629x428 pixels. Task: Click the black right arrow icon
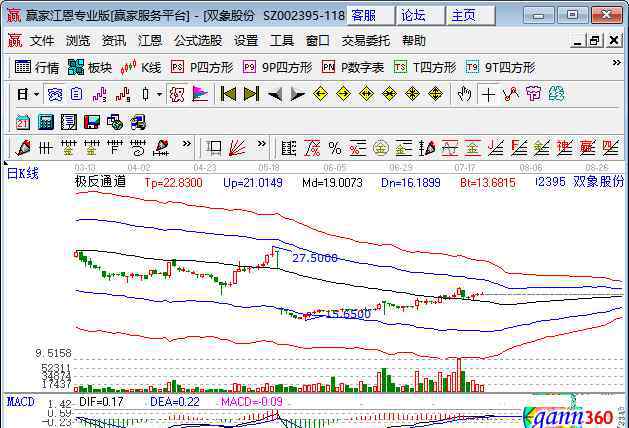pyautogui.click(x=298, y=95)
